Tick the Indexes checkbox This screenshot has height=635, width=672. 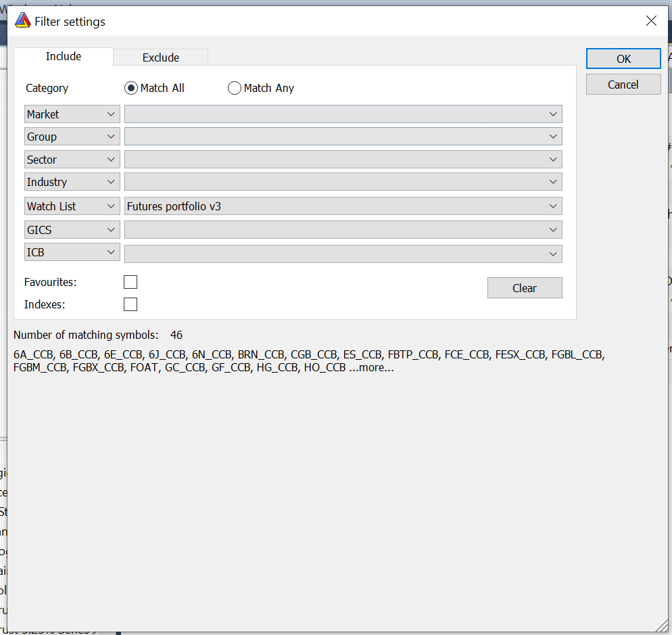click(x=130, y=304)
